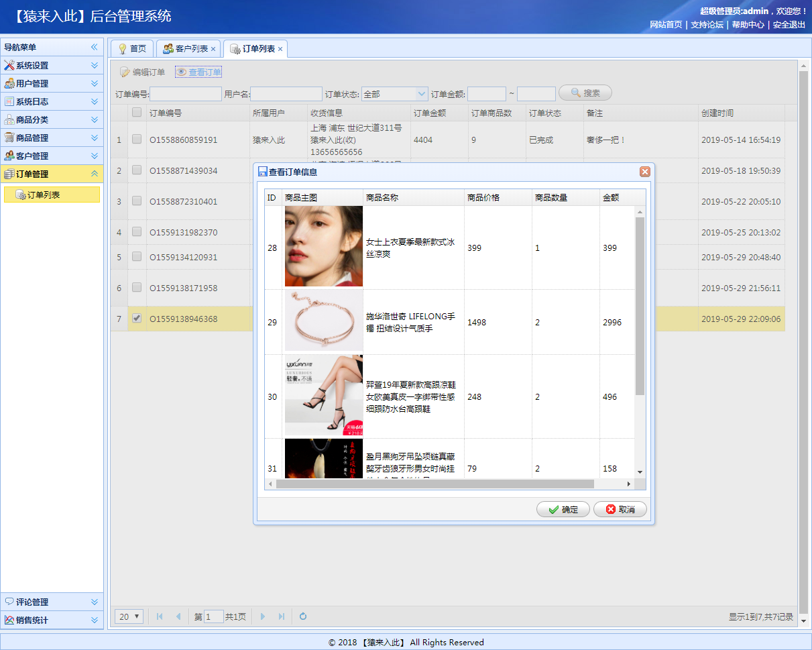812x650 pixels.
Task: Click the 首页 tab lightbulb icon
Action: point(123,49)
